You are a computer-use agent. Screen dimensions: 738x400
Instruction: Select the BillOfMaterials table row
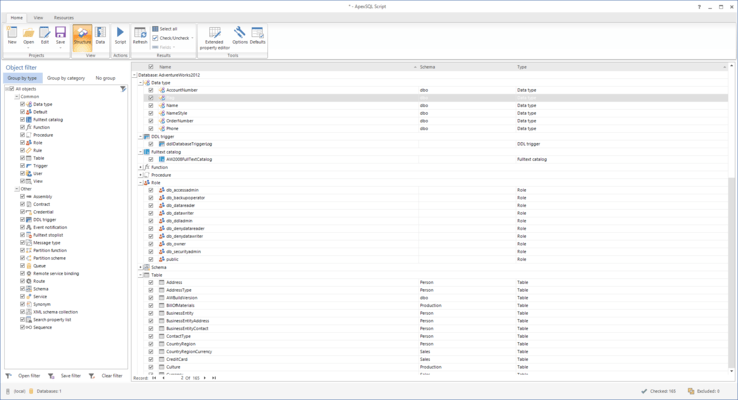click(x=436, y=305)
